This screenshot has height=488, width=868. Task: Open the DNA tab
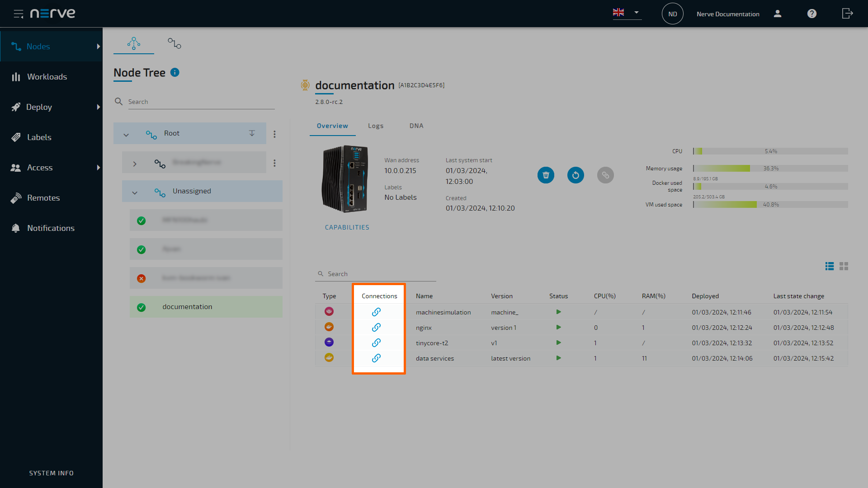click(416, 126)
